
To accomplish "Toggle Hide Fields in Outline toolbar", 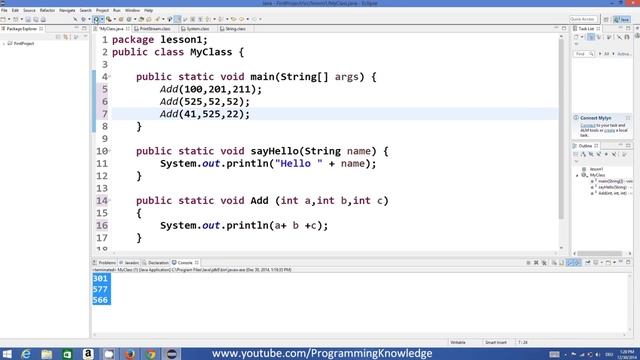I will 591,154.
